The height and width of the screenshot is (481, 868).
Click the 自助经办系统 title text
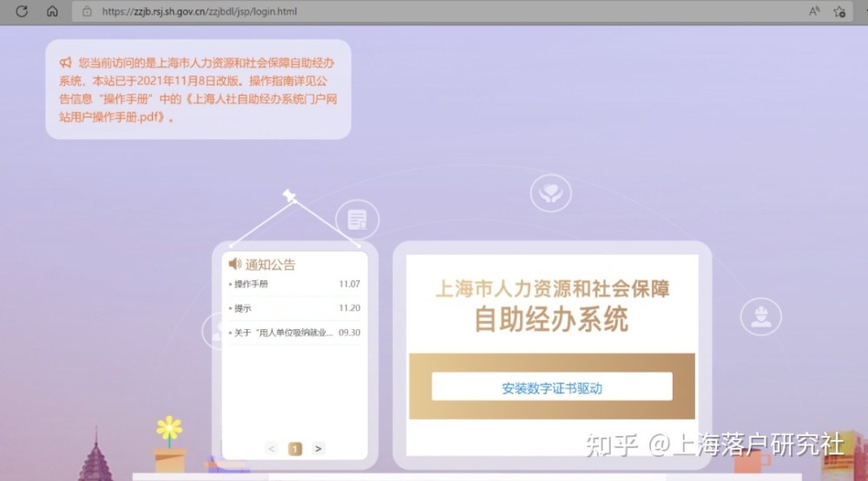click(x=551, y=320)
